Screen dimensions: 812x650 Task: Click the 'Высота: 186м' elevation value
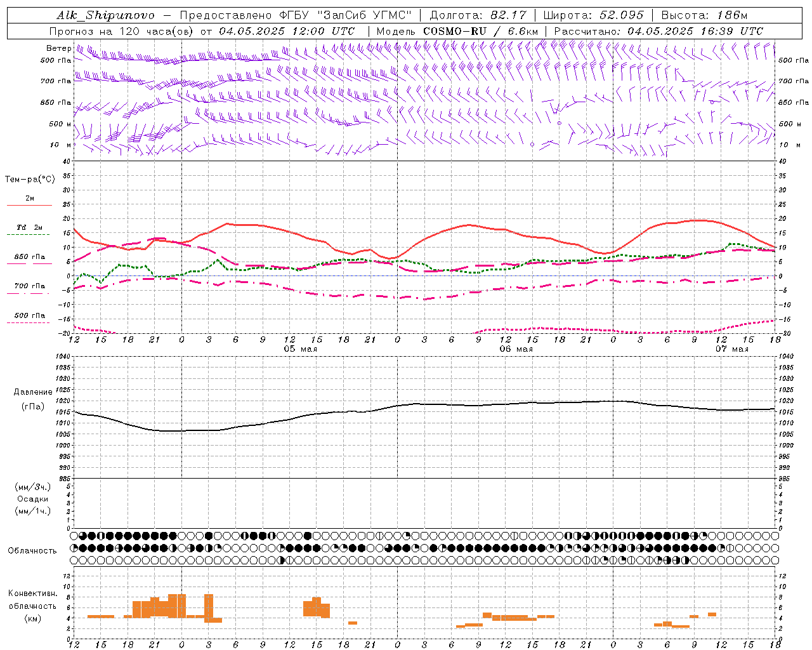pyautogui.click(x=705, y=15)
